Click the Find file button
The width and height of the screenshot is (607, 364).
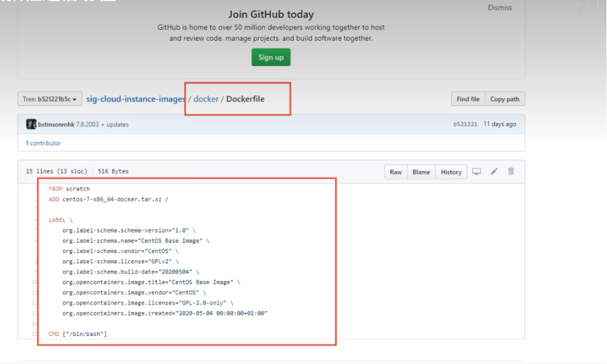click(x=468, y=99)
